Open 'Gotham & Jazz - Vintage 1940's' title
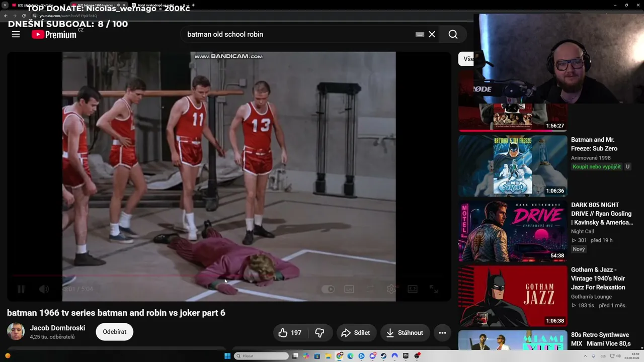The height and width of the screenshot is (362, 644). (599, 279)
